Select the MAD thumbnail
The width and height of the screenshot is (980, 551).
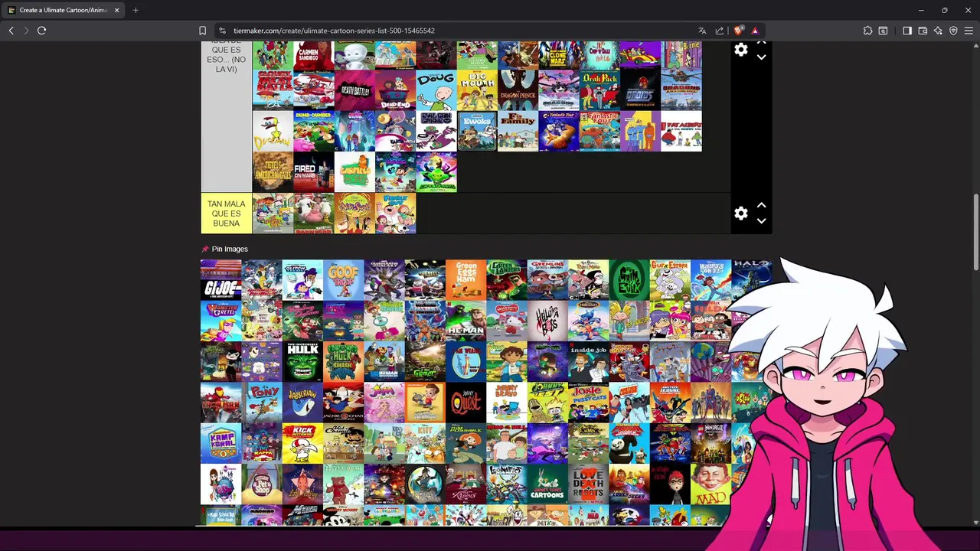(x=710, y=484)
